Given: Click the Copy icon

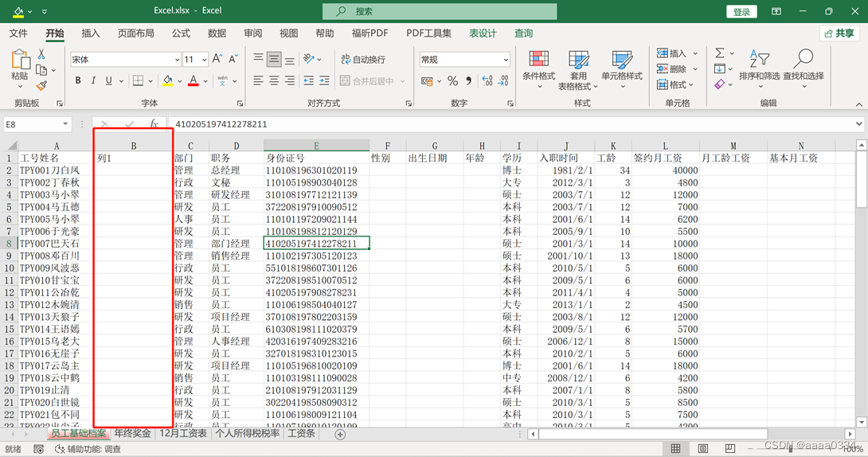Looking at the screenshot, I should (x=41, y=70).
